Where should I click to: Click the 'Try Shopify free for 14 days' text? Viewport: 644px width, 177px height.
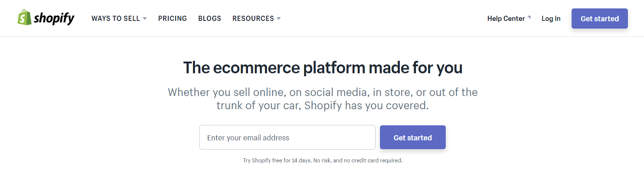277,160
